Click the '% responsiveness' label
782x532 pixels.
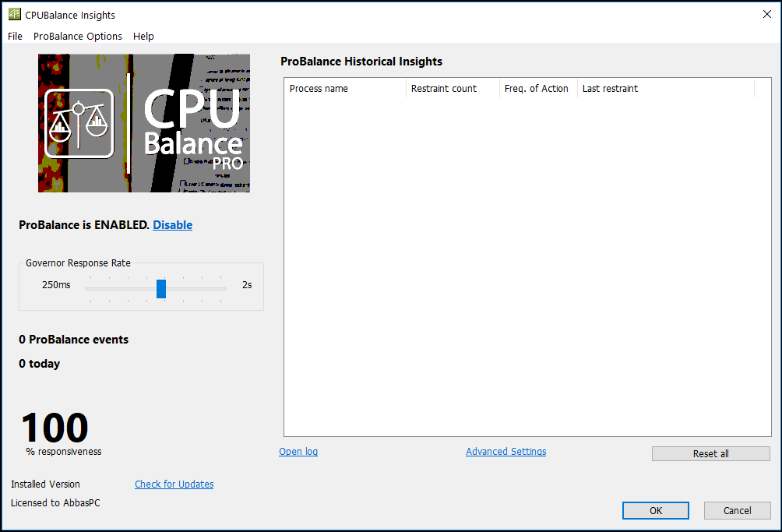coord(64,451)
